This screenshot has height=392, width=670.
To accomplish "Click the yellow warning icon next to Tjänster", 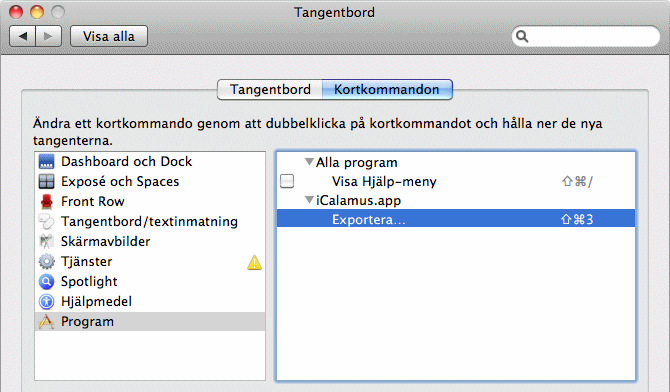I will point(254,262).
